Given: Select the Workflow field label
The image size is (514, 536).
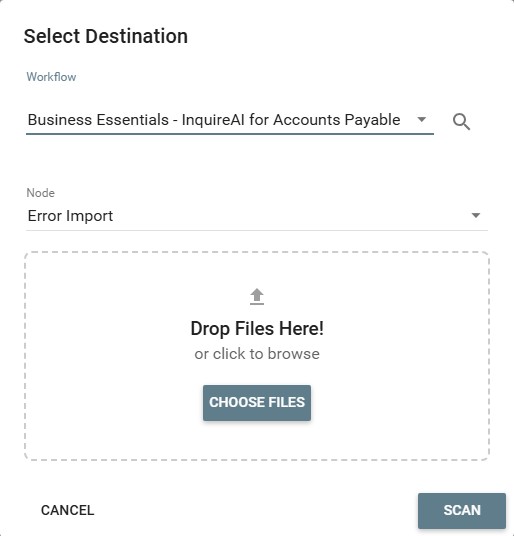Looking at the screenshot, I should pos(51,77).
